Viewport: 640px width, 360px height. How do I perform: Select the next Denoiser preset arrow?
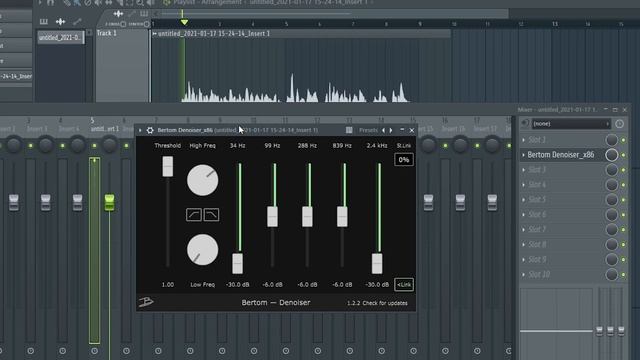[391, 130]
